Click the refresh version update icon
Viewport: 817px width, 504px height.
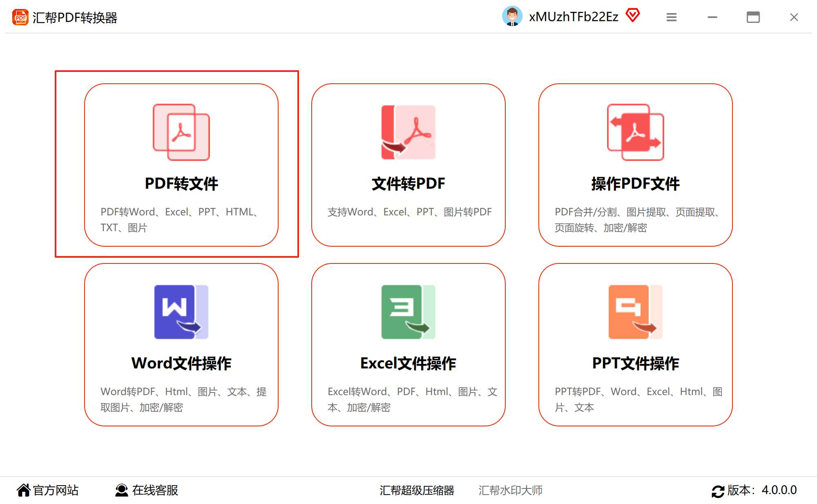coord(717,491)
